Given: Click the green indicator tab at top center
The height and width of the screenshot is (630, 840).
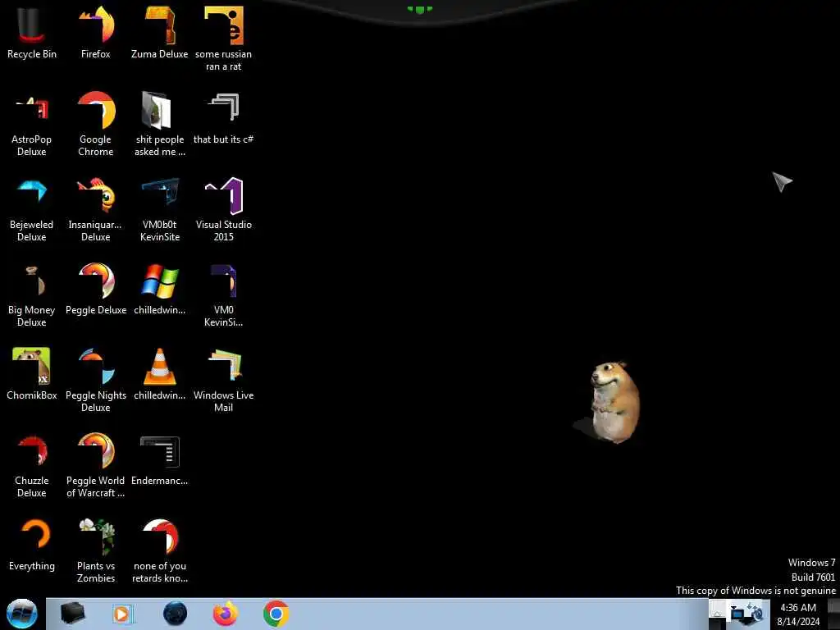Looking at the screenshot, I should click(419, 9).
